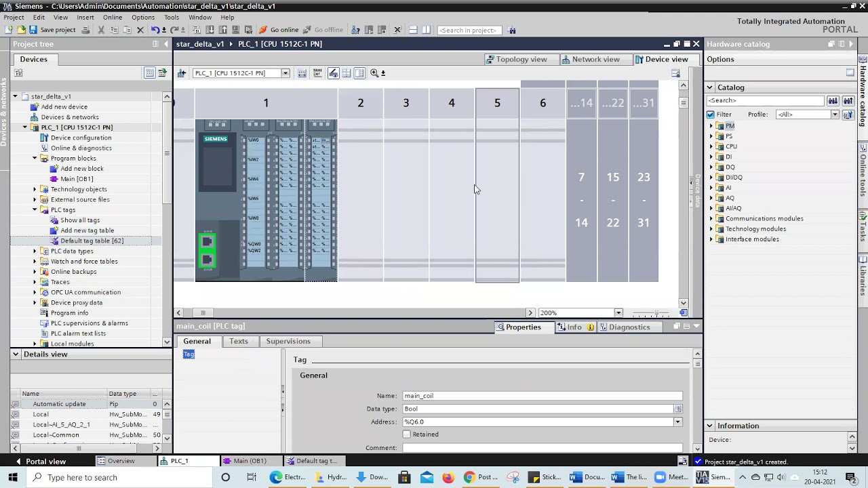Click the Search in project field
Image resolution: width=868 pixels, height=488 pixels.
470,30
